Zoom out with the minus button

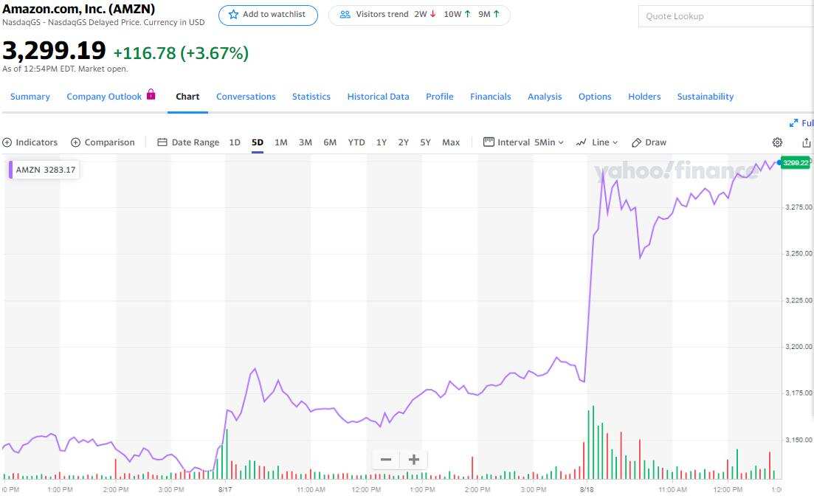[386, 460]
